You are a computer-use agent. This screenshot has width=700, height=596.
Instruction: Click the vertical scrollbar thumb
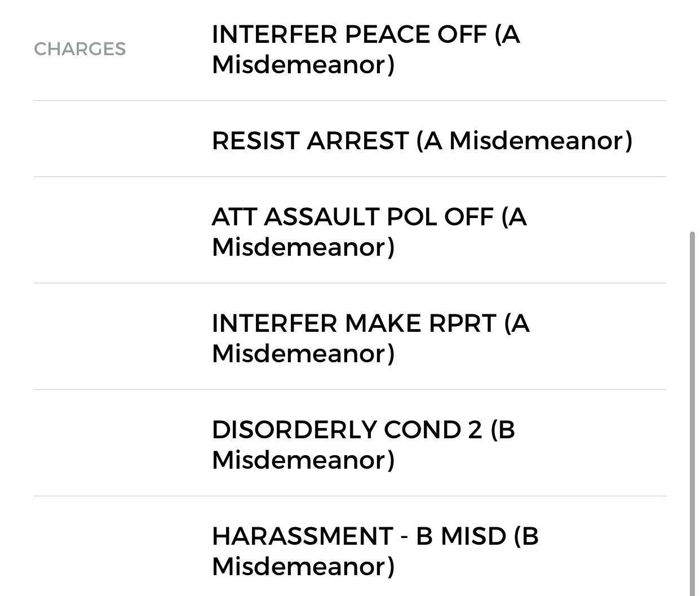(693, 411)
